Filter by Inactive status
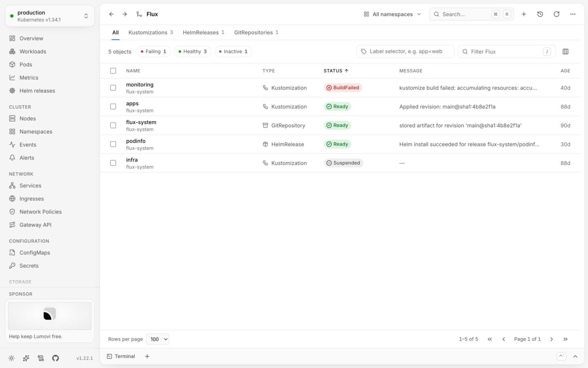This screenshot has height=368, width=588. click(233, 52)
